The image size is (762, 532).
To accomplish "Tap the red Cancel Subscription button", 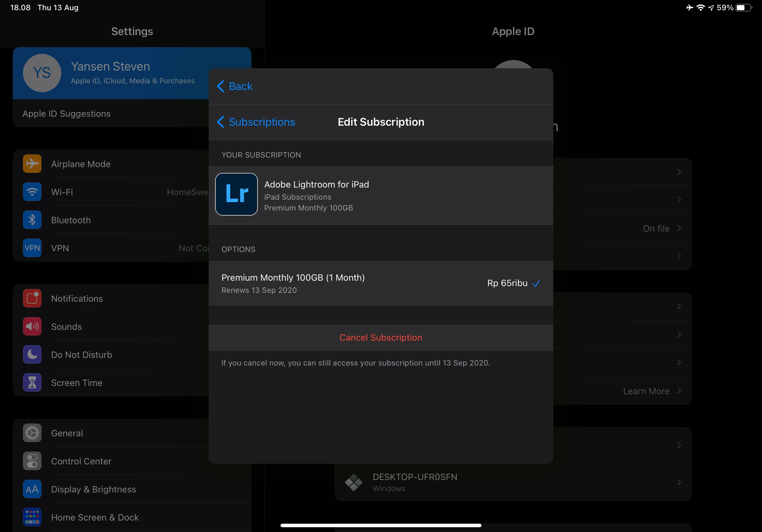I will pyautogui.click(x=381, y=338).
